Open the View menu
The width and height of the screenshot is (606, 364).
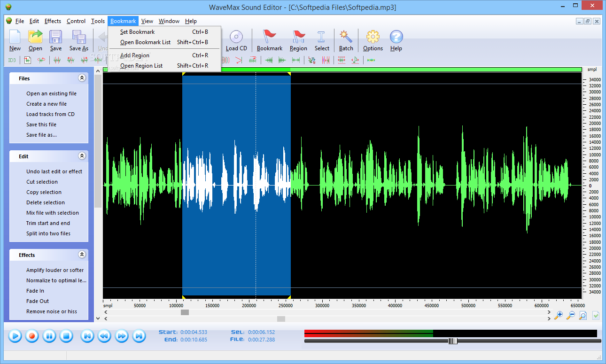point(147,21)
